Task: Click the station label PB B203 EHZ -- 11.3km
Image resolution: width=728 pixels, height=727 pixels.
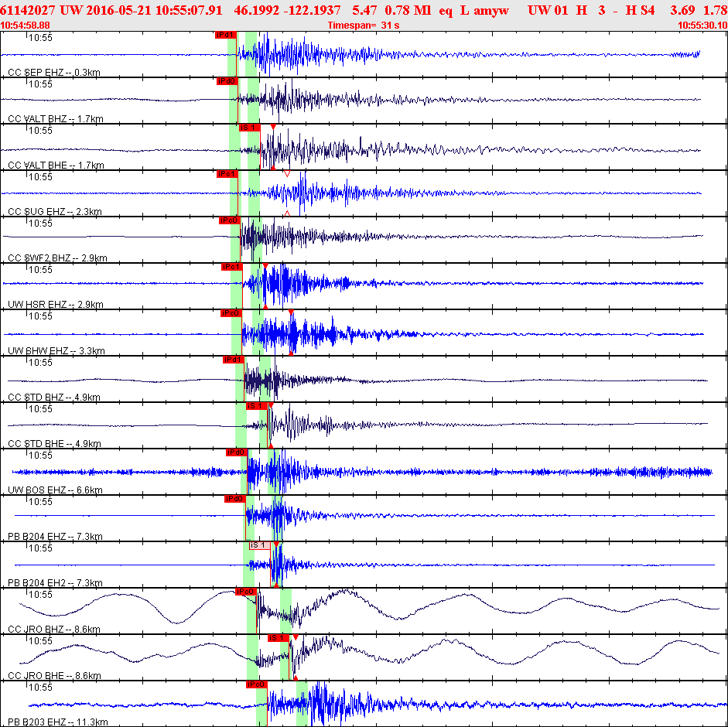Action: [x=57, y=722]
